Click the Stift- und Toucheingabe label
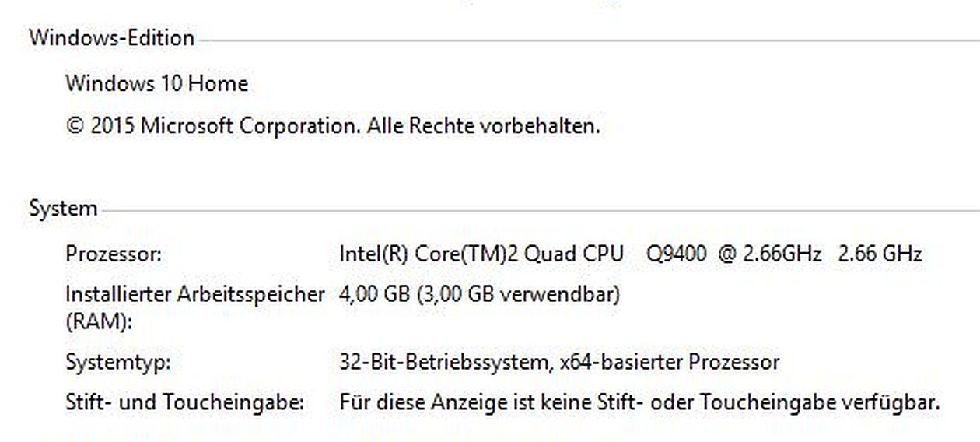980x442 pixels. [x=184, y=403]
